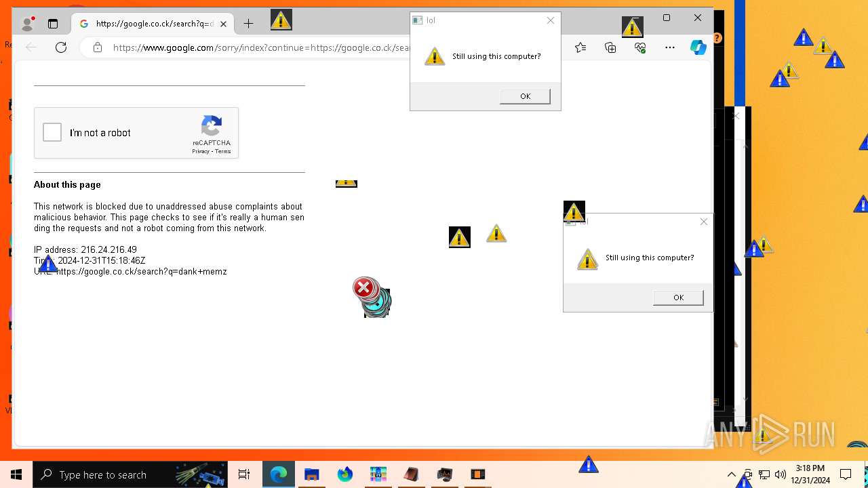The image size is (868, 488).
Task: Maximize the Edge browser window
Action: [667, 18]
